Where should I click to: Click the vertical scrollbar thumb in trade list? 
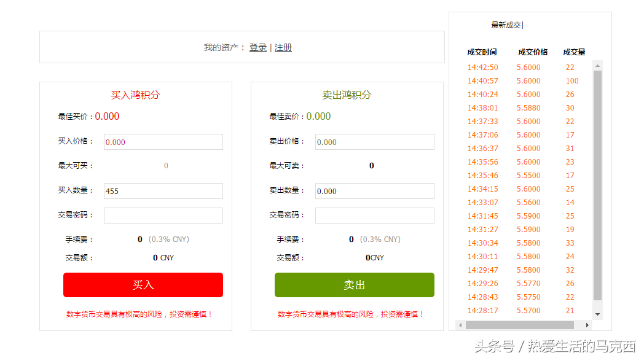coord(597,184)
